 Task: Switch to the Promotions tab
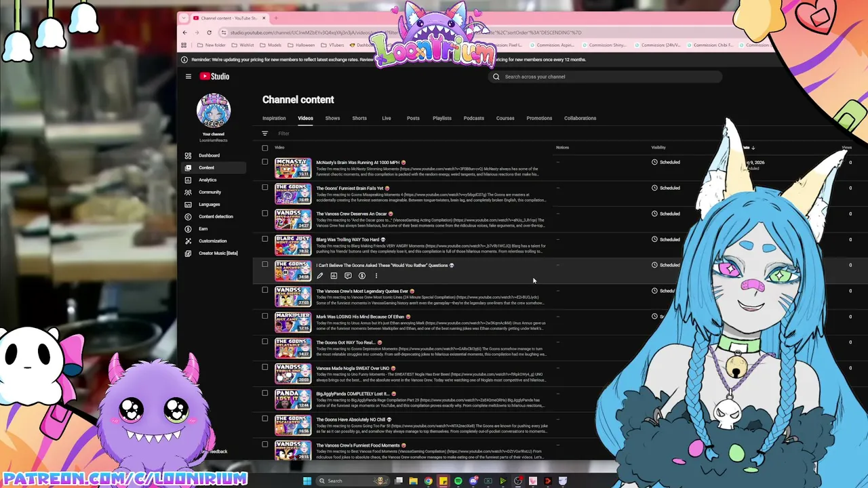(x=539, y=119)
